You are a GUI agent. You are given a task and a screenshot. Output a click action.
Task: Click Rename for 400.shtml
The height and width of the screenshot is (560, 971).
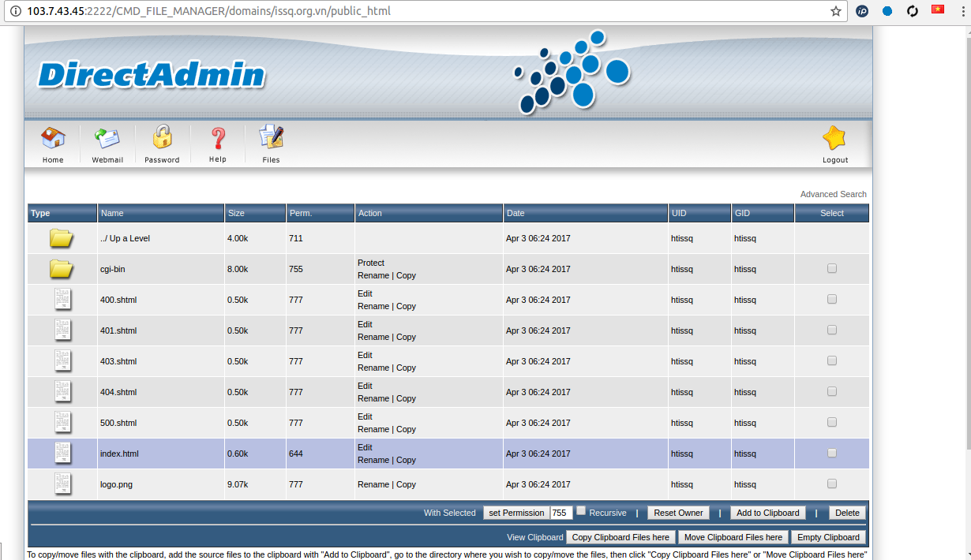click(373, 306)
